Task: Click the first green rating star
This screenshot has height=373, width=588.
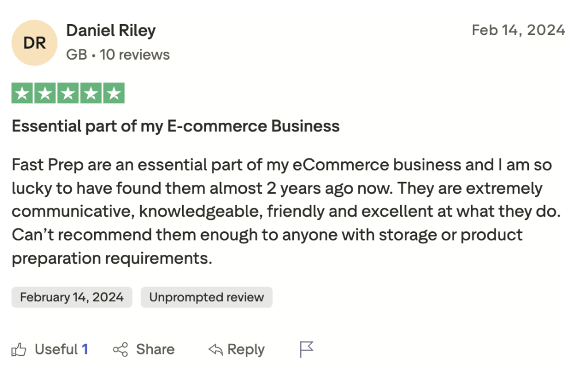Action: (x=22, y=94)
